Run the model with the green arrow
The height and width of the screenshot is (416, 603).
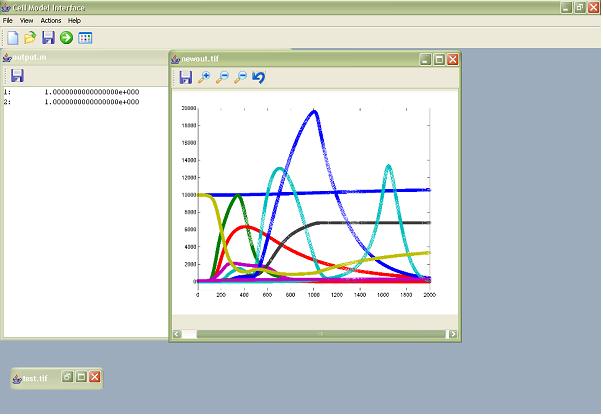tap(66, 38)
